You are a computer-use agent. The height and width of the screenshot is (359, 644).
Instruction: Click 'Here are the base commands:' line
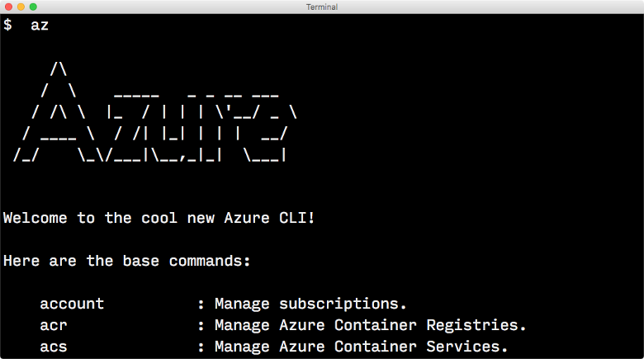(126, 261)
